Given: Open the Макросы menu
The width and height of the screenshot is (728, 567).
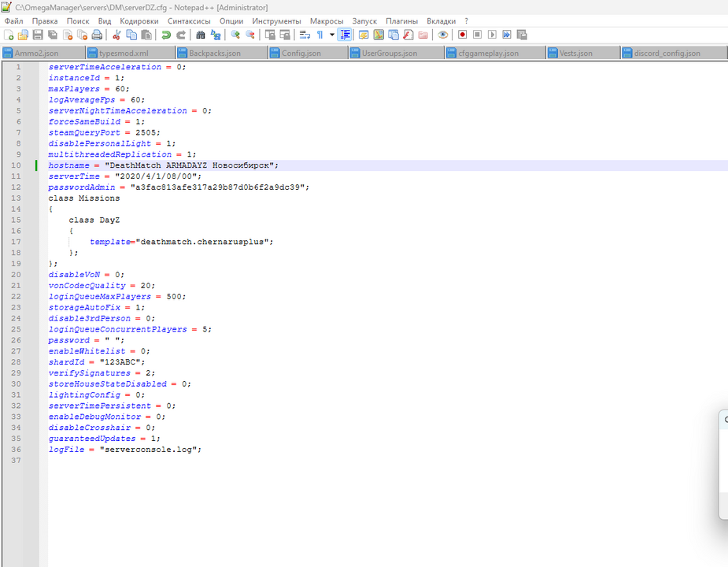Looking at the screenshot, I should tap(327, 21).
